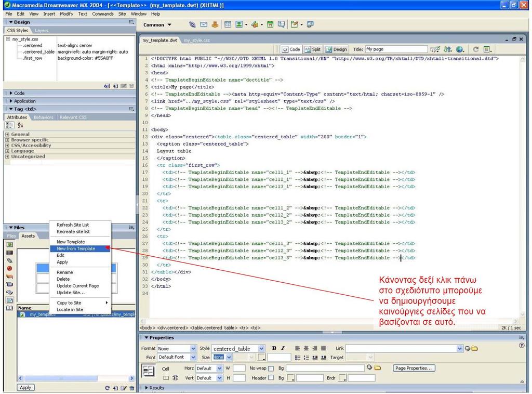Click the Apply button in Assets panel
532x394 pixels.
25,388
